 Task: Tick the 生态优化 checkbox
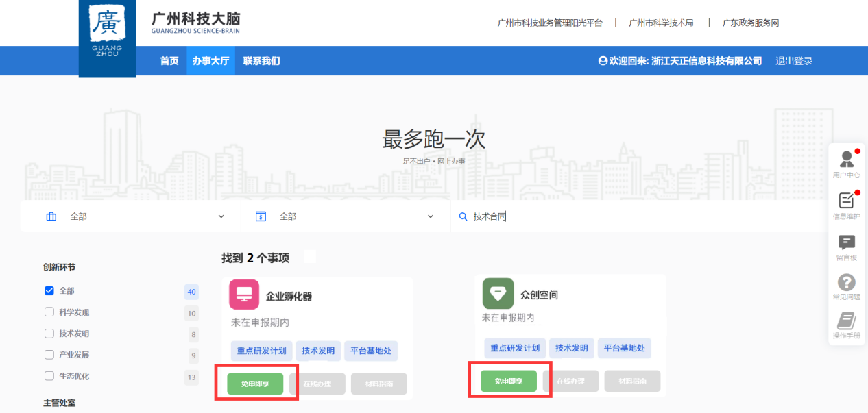(49, 376)
